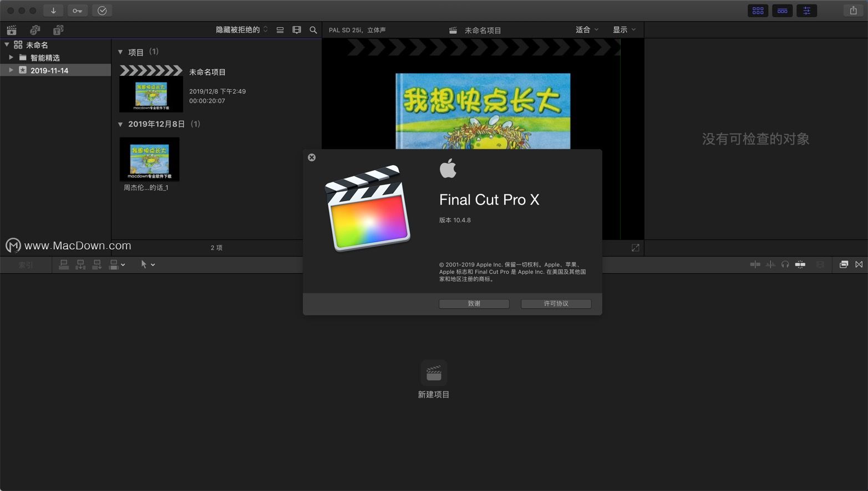Select the 周杰伦...的话_1 clip thumbnail
The width and height of the screenshot is (868, 491).
(149, 159)
